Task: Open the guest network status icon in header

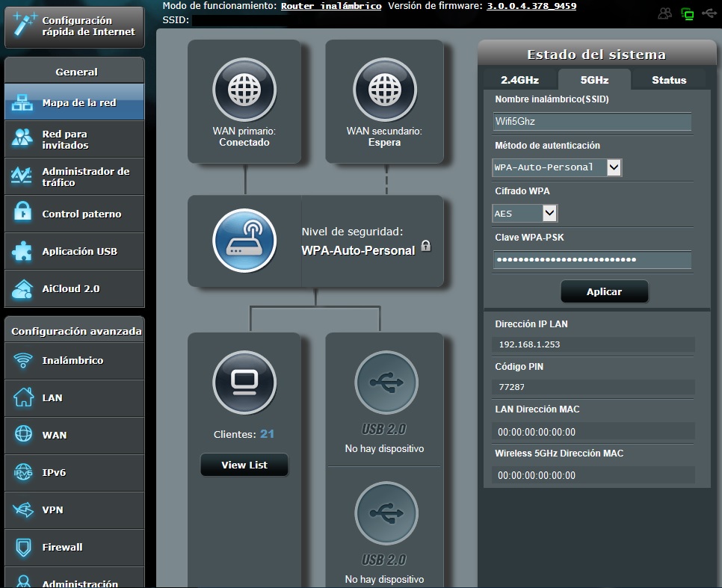Action: click(x=664, y=13)
